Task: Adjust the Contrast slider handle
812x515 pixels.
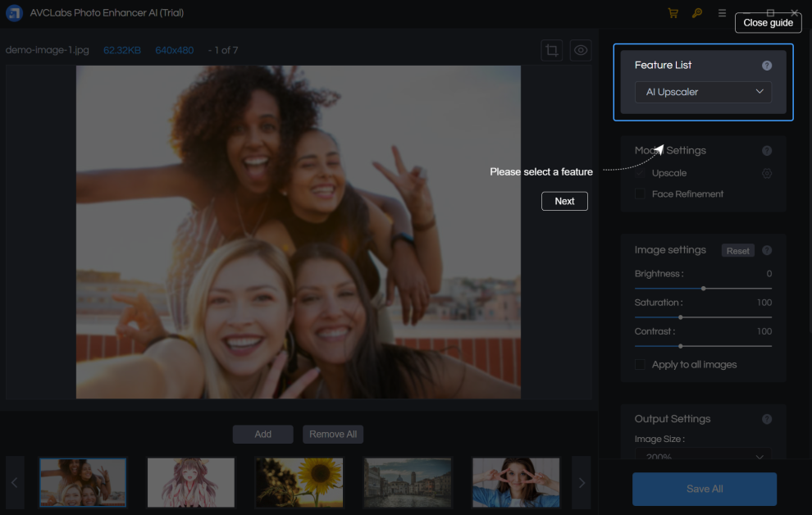Action: click(x=681, y=346)
